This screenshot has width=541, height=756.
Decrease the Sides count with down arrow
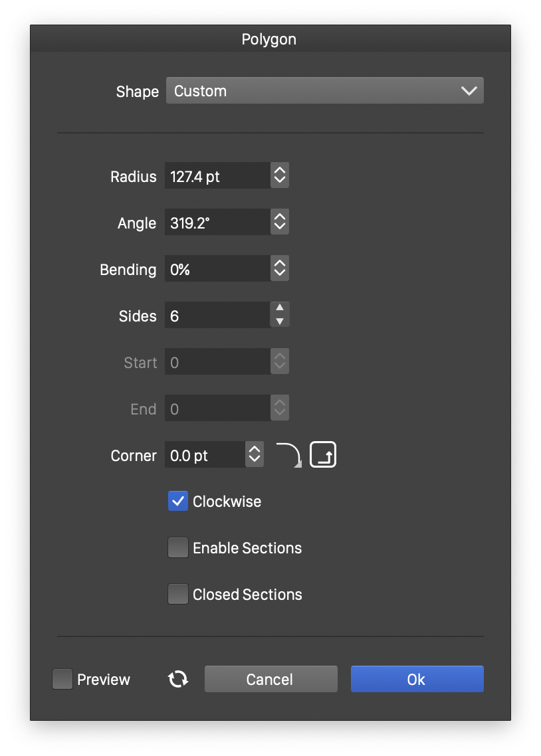pos(280,322)
